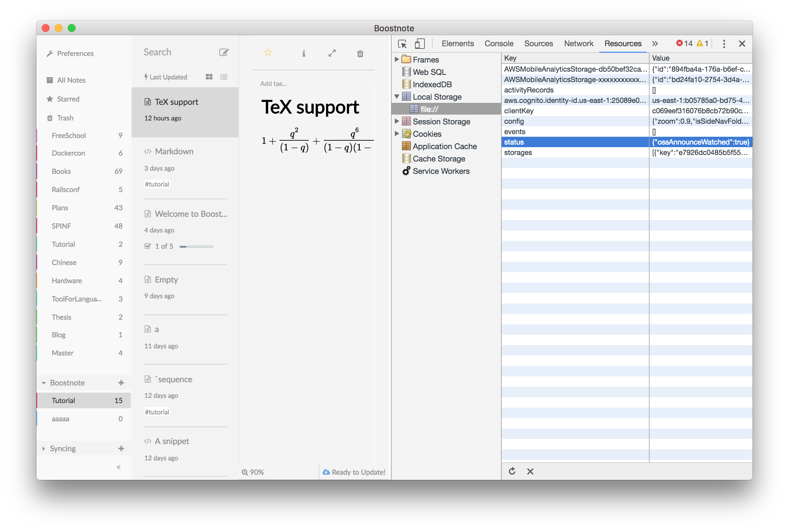Viewport: 789px width, 532px height.
Task: Add a folder to Syncing storage
Action: click(x=121, y=449)
